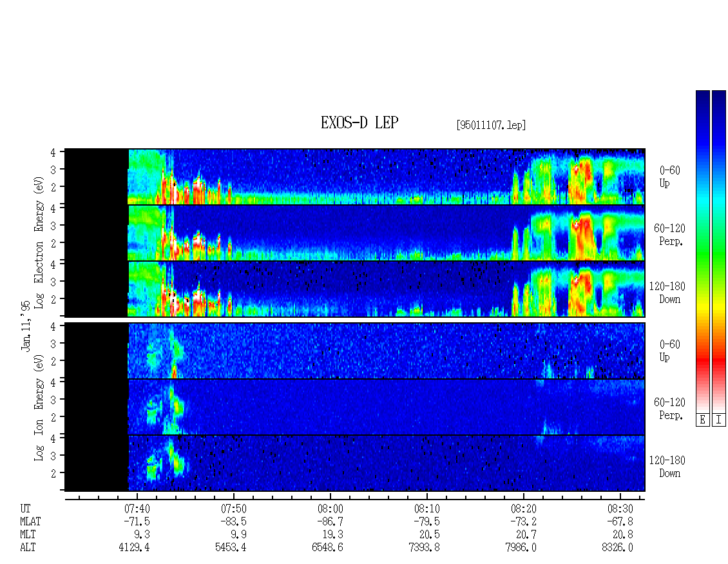Click the electron panel's '120-180 Down' label
Viewport: 728px width, 564px height.
(x=667, y=293)
